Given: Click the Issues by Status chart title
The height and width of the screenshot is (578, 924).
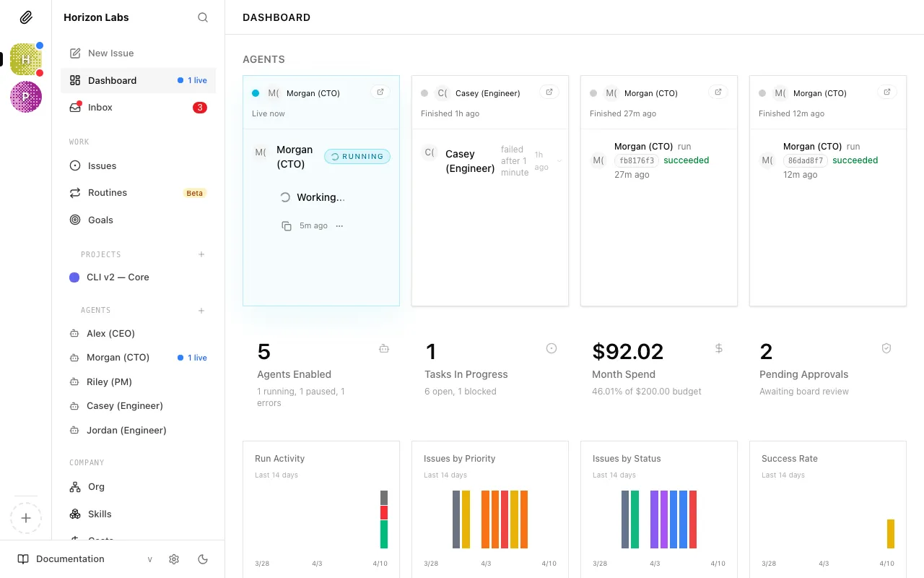Looking at the screenshot, I should 627,459.
